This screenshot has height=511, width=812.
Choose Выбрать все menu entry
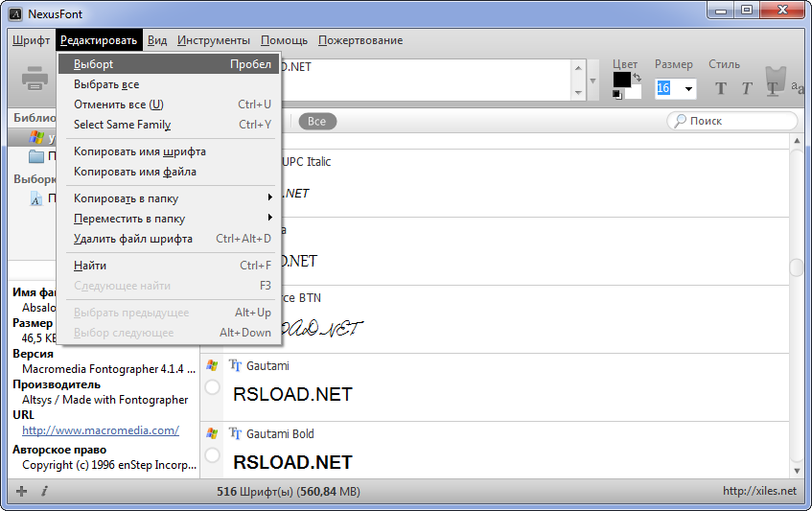[x=169, y=84]
